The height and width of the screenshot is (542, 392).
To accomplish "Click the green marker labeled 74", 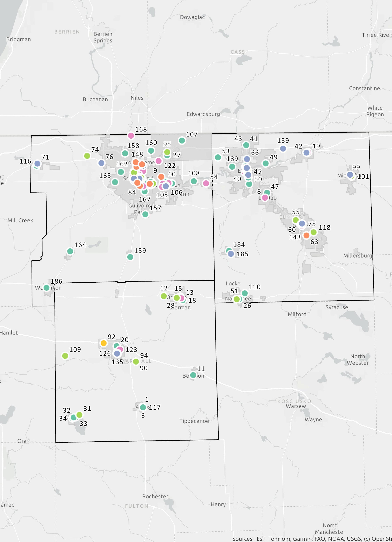I will click(x=87, y=156).
